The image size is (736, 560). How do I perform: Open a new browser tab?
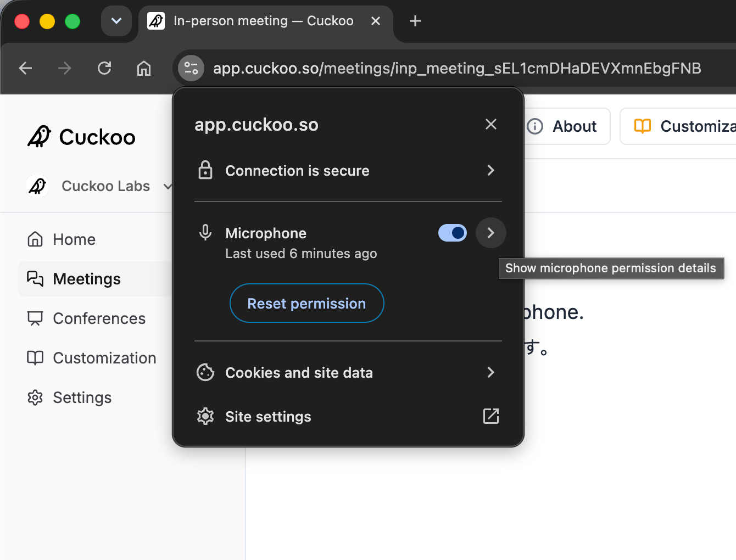(415, 21)
